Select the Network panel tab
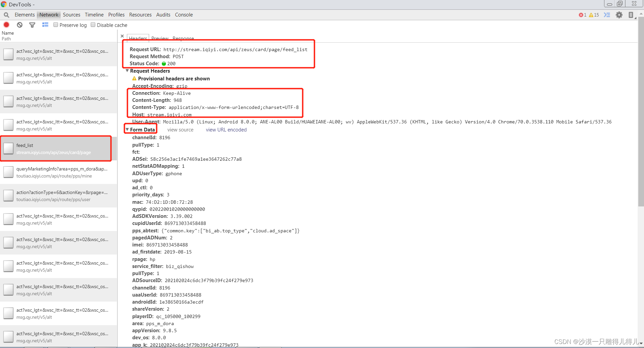 coord(49,15)
